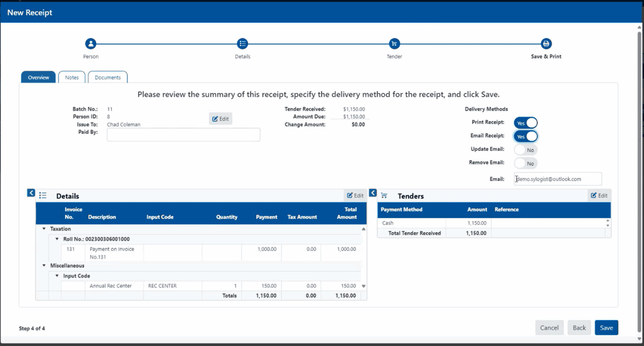Click into the Paid By field
This screenshot has width=644, height=346.
click(183, 135)
